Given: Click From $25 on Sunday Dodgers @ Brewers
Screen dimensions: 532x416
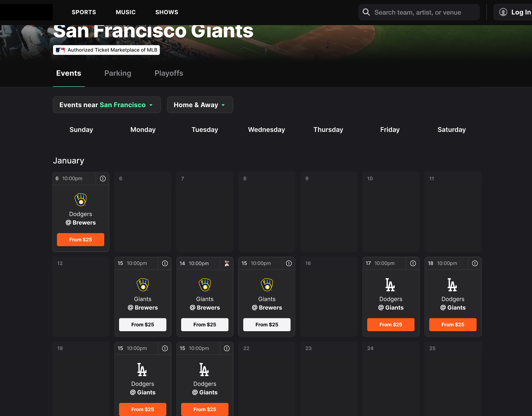Looking at the screenshot, I should click(81, 240).
